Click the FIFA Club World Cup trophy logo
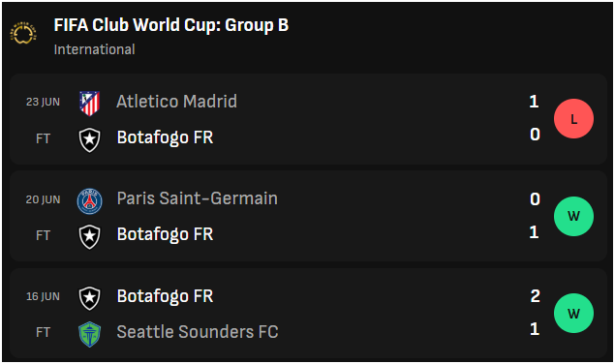 click(23, 33)
